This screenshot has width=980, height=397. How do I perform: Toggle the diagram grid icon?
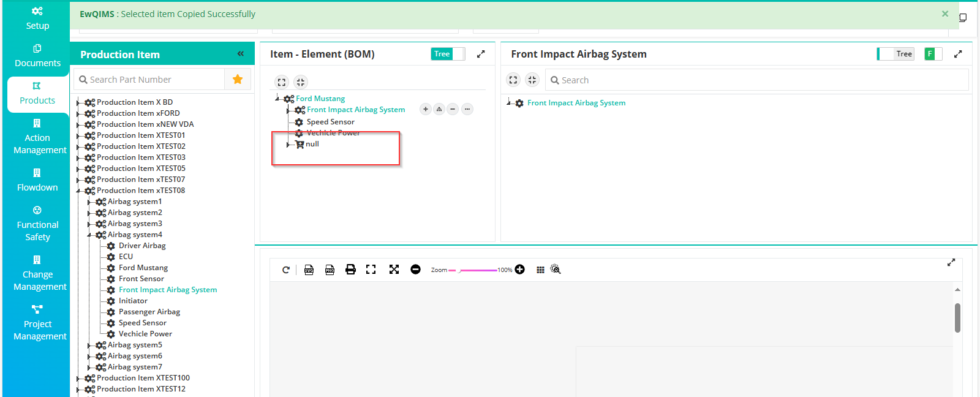(540, 270)
